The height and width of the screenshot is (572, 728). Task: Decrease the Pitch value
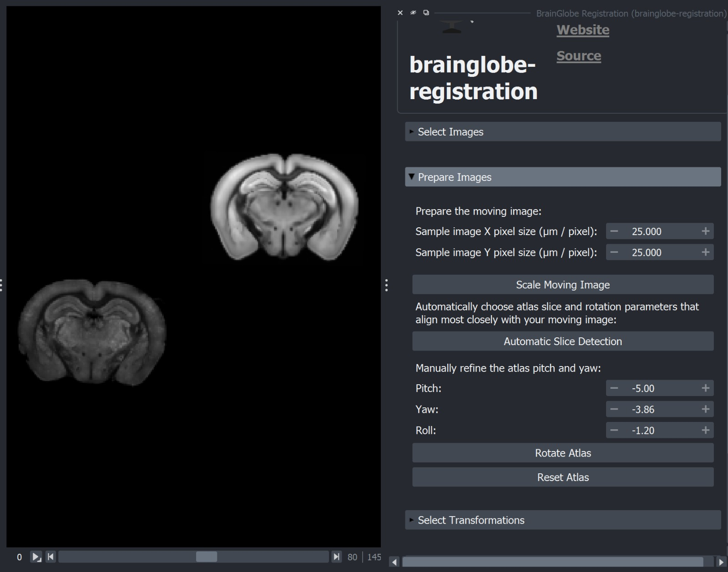tap(614, 388)
